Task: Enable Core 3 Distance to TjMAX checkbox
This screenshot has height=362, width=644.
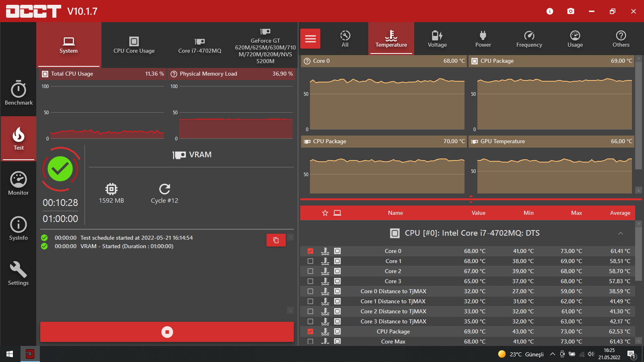Action: [310, 321]
